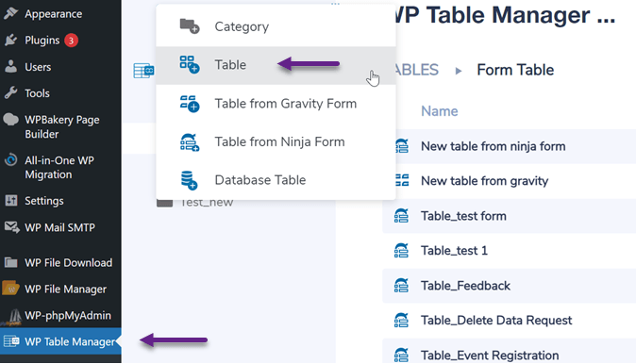The height and width of the screenshot is (364, 636).
Task: Open Table_Event Registration
Action: (x=490, y=356)
